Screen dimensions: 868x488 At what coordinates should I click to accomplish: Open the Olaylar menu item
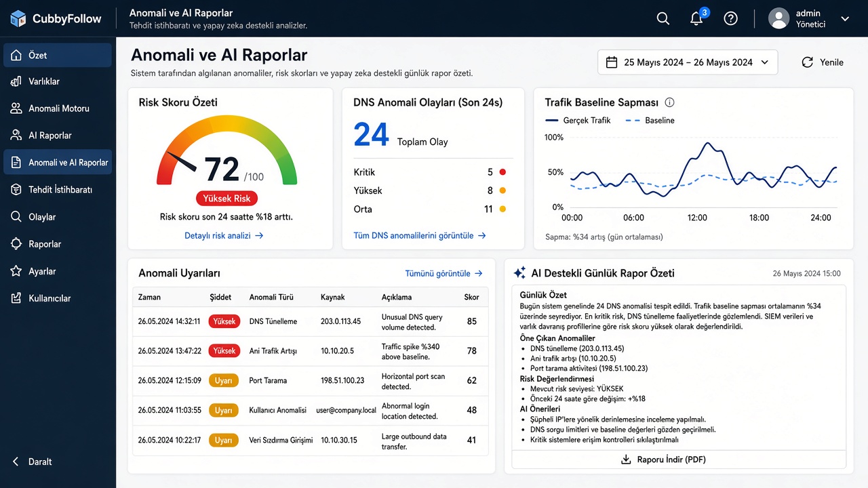(58, 217)
